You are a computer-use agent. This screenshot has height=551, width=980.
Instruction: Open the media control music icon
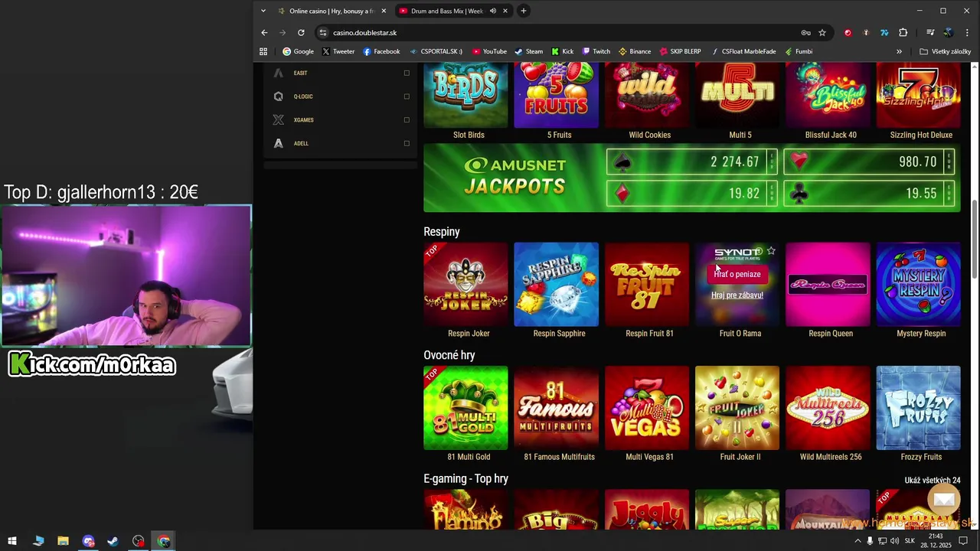coord(930,33)
